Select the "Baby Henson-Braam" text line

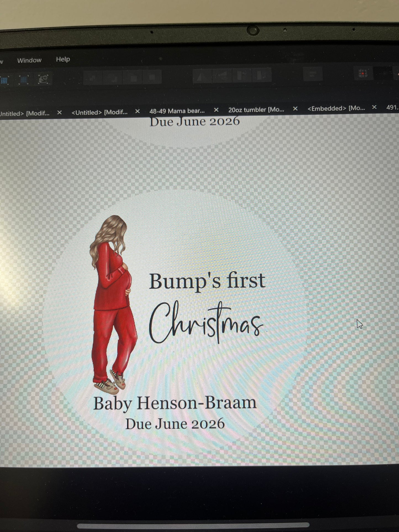(175, 403)
